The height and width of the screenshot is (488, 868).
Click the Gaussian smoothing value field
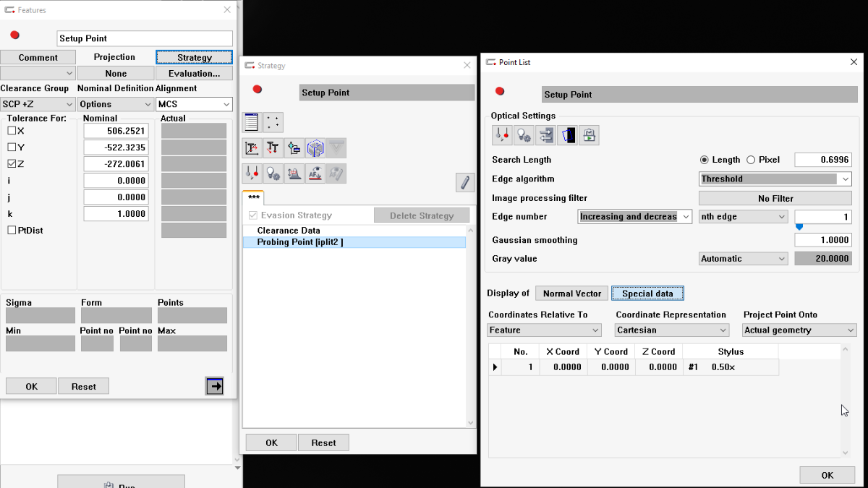(x=823, y=239)
